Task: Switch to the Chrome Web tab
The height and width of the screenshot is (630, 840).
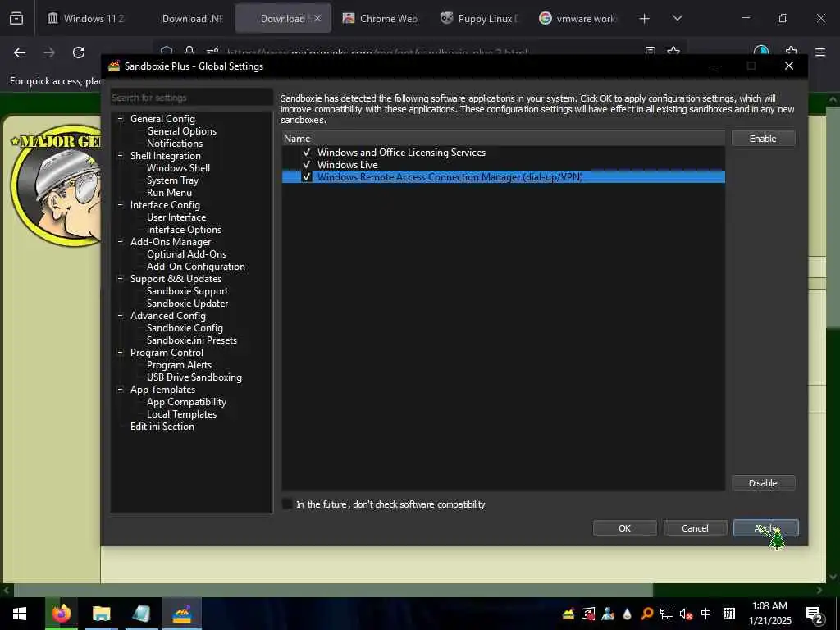Action: tap(381, 18)
